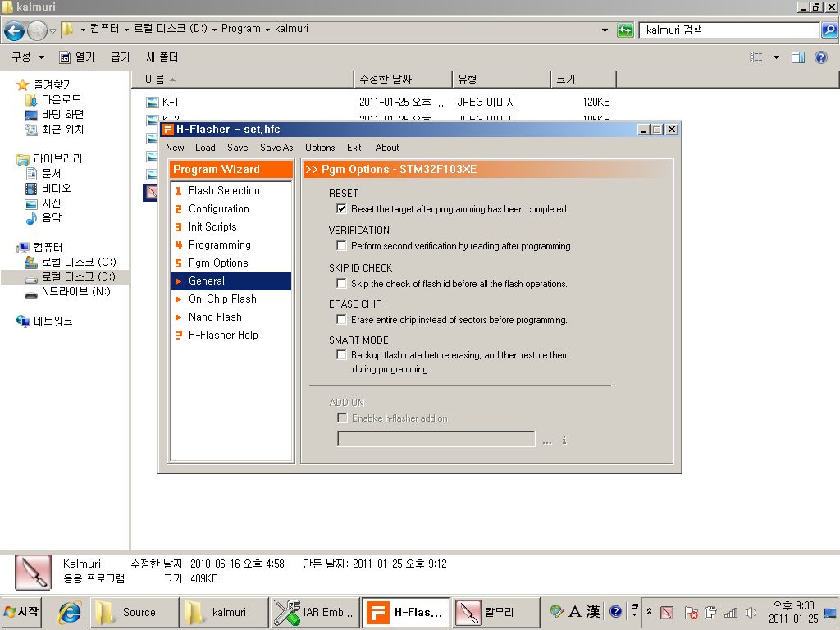Click the search magnifier icon
The width and height of the screenshot is (840, 630).
[829, 30]
